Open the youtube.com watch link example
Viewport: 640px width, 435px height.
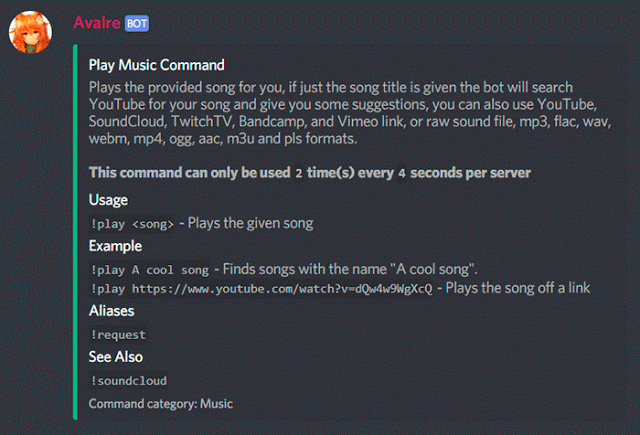(x=261, y=289)
